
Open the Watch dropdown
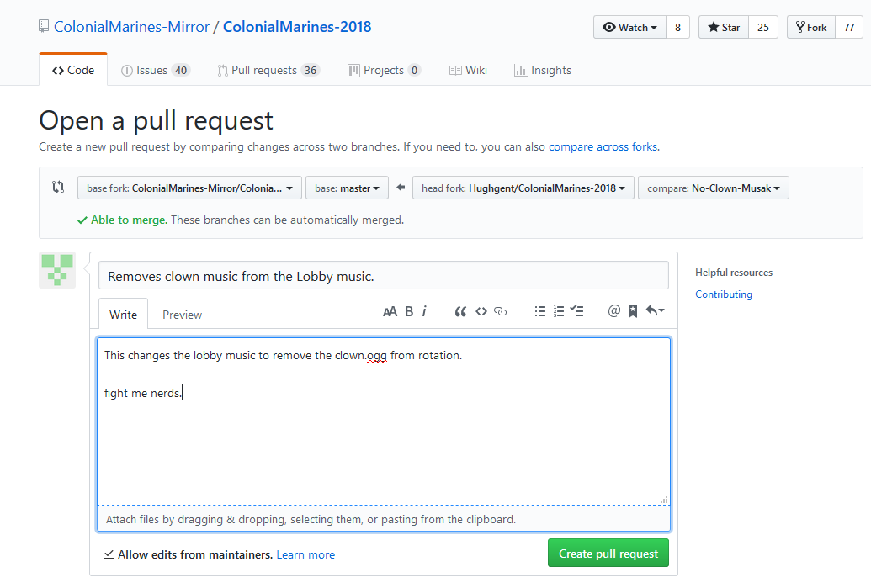tap(630, 27)
